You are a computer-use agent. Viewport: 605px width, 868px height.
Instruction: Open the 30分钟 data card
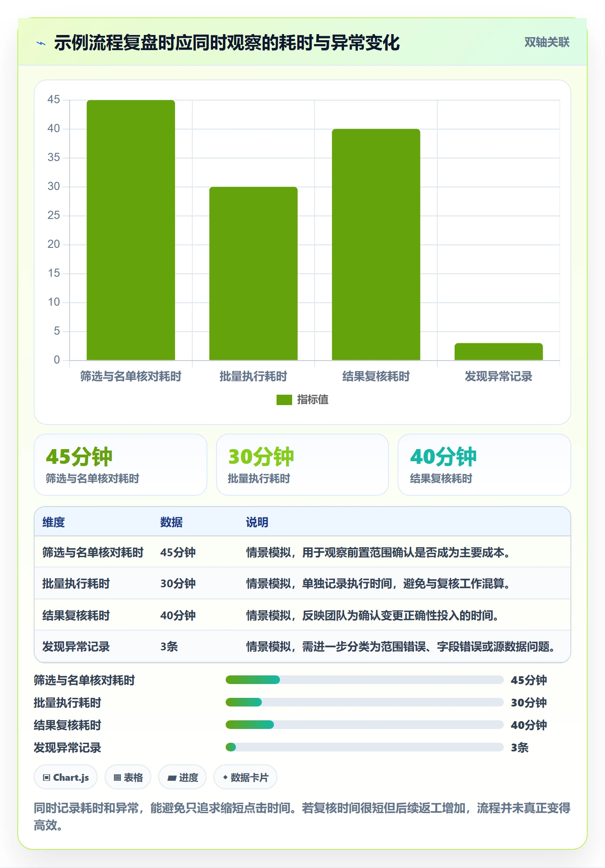tap(302, 465)
